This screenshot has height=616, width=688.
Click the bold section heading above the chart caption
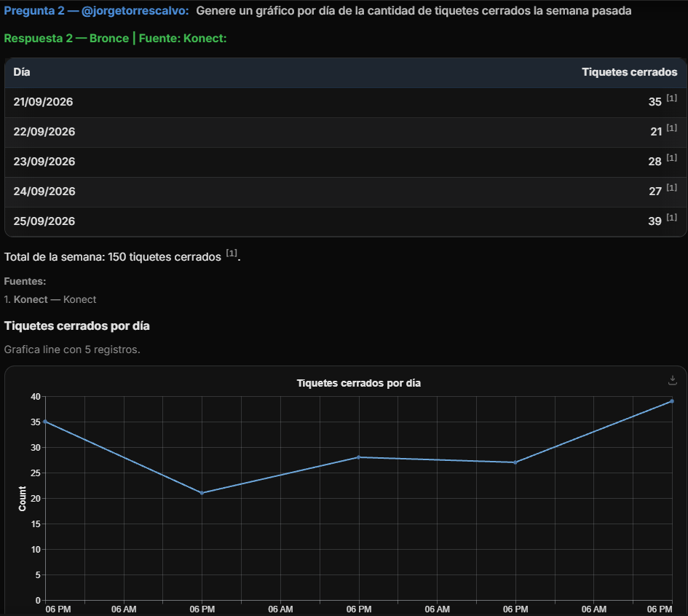(76, 326)
